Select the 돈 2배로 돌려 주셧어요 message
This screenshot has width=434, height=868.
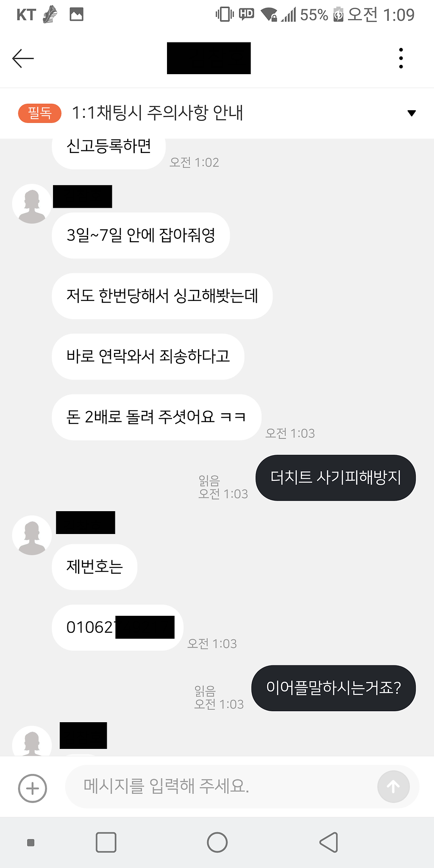click(156, 417)
